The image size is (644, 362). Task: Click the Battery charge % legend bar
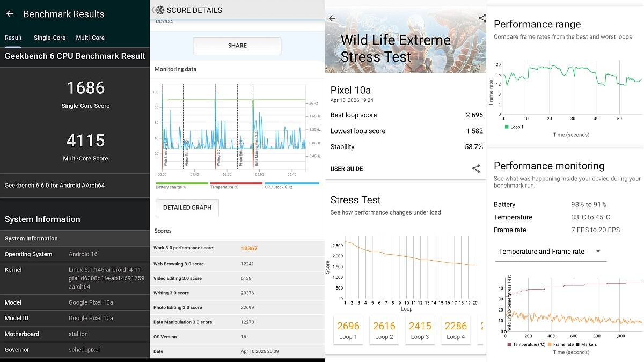181,183
